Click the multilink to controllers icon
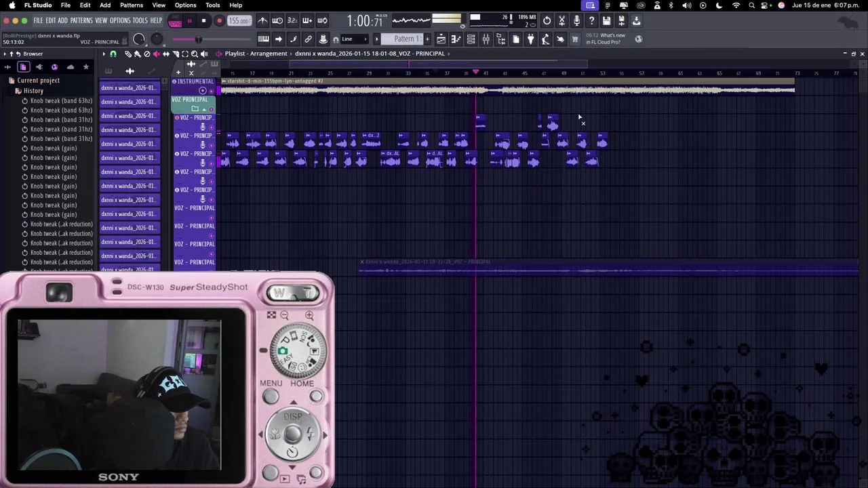868x488 pixels. click(x=308, y=39)
